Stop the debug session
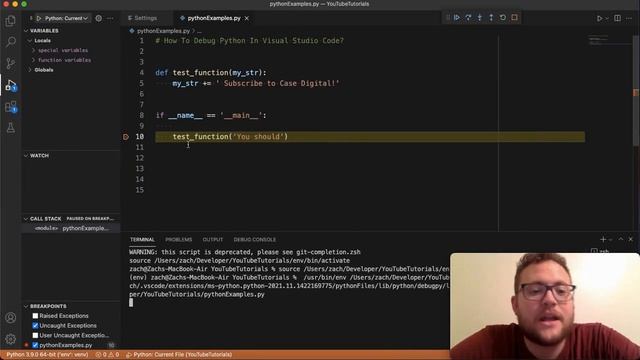The height and width of the screenshot is (360, 640). 515,18
